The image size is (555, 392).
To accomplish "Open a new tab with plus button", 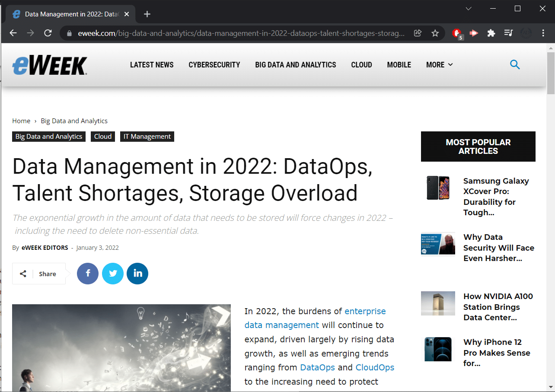I will [x=147, y=14].
